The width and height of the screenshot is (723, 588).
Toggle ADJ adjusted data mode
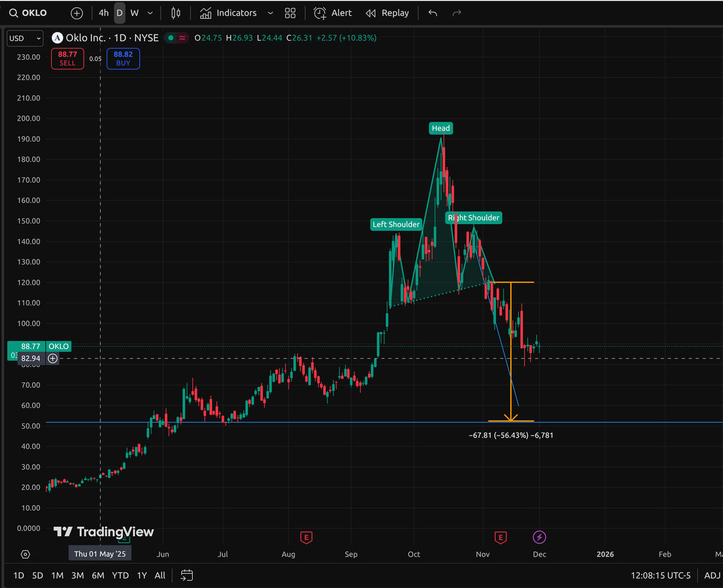pos(713,575)
